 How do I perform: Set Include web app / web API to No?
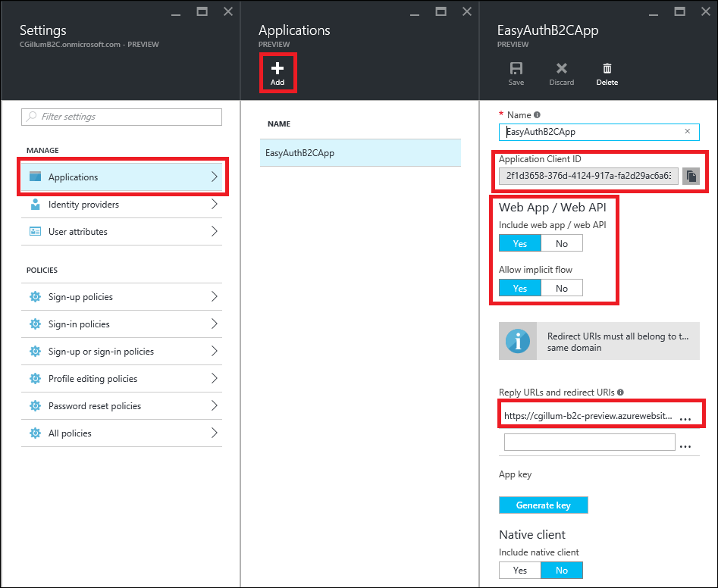tap(561, 243)
